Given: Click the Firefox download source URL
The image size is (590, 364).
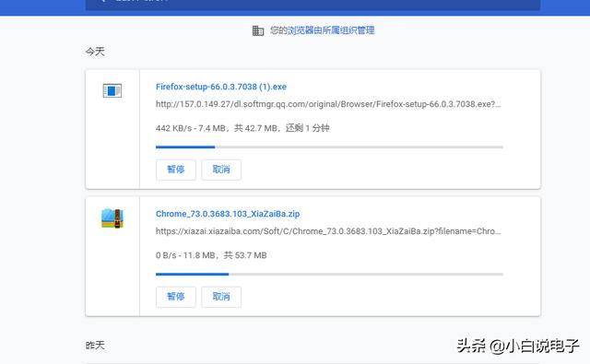Looking at the screenshot, I should [x=328, y=104].
